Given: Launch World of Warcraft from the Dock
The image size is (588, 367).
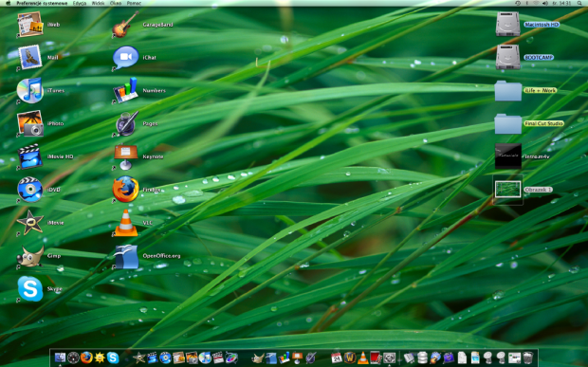Looking at the screenshot, I should 350,358.
